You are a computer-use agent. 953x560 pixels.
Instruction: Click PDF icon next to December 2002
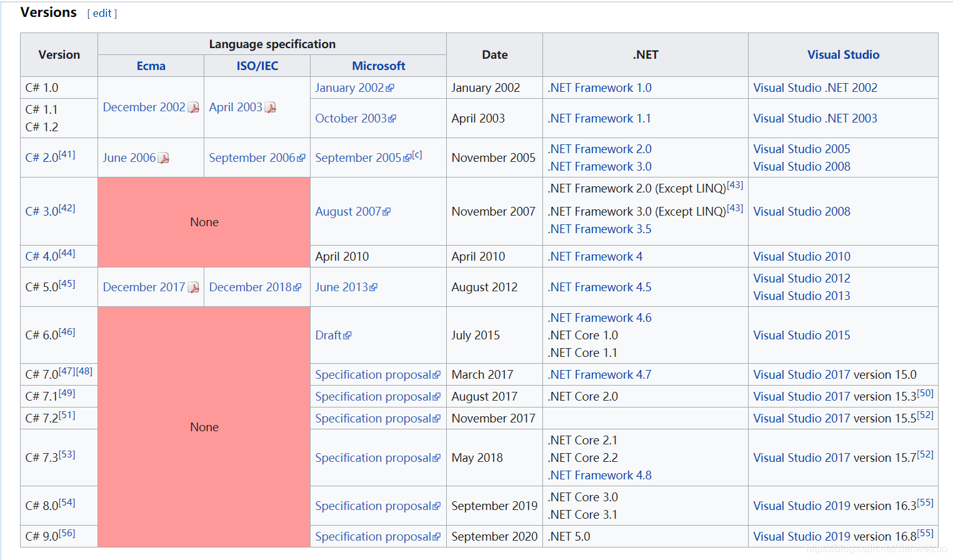click(194, 107)
